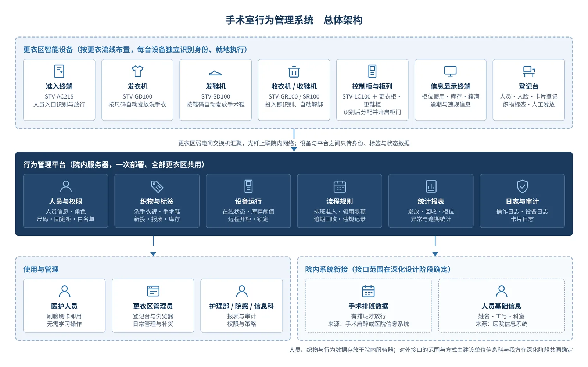Click the text 异常与逾期统计
The image size is (588, 367).
pyautogui.click(x=431, y=219)
